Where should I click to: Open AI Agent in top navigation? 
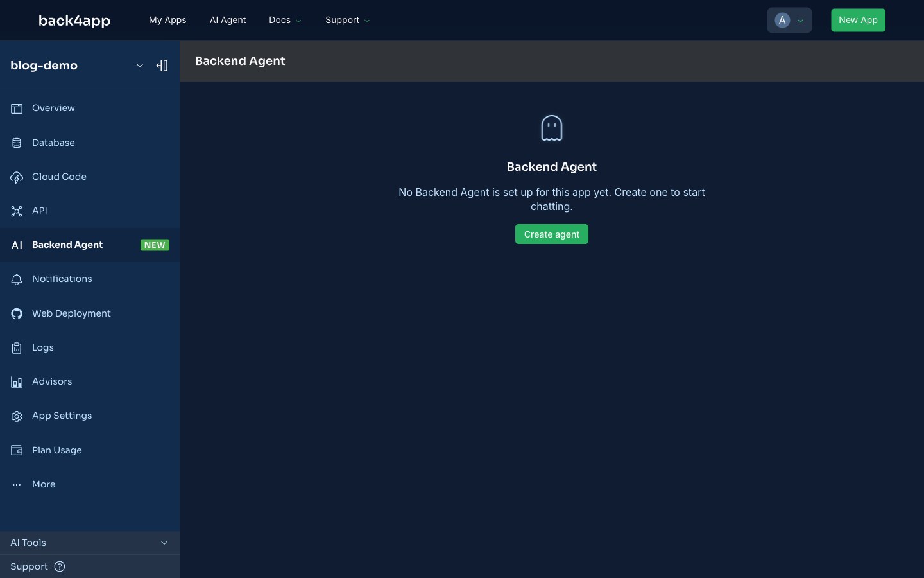tap(228, 20)
